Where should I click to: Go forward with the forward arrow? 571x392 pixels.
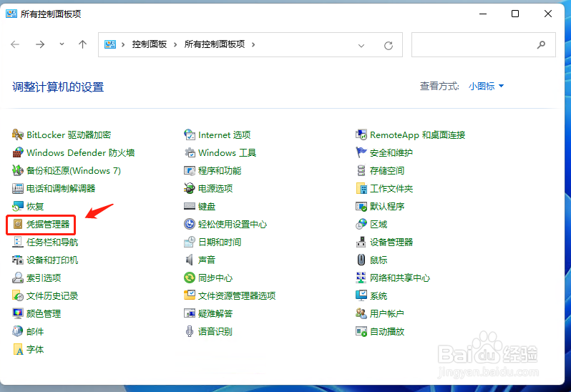click(x=40, y=44)
